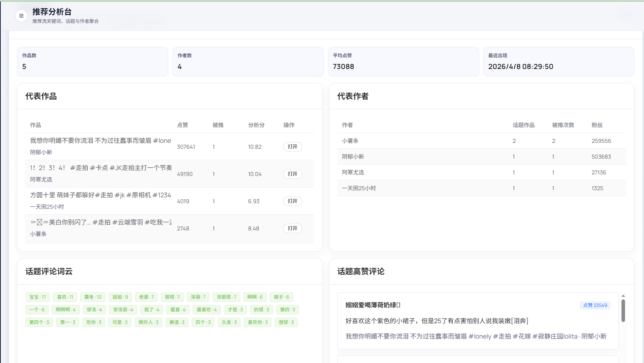Click the 丽塔·7 word tag

coord(172,297)
